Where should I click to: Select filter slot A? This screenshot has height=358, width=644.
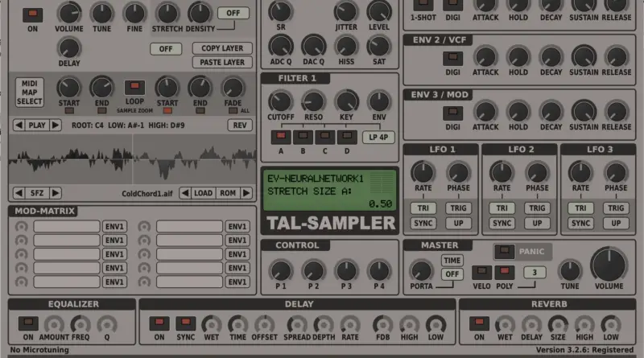281,137
